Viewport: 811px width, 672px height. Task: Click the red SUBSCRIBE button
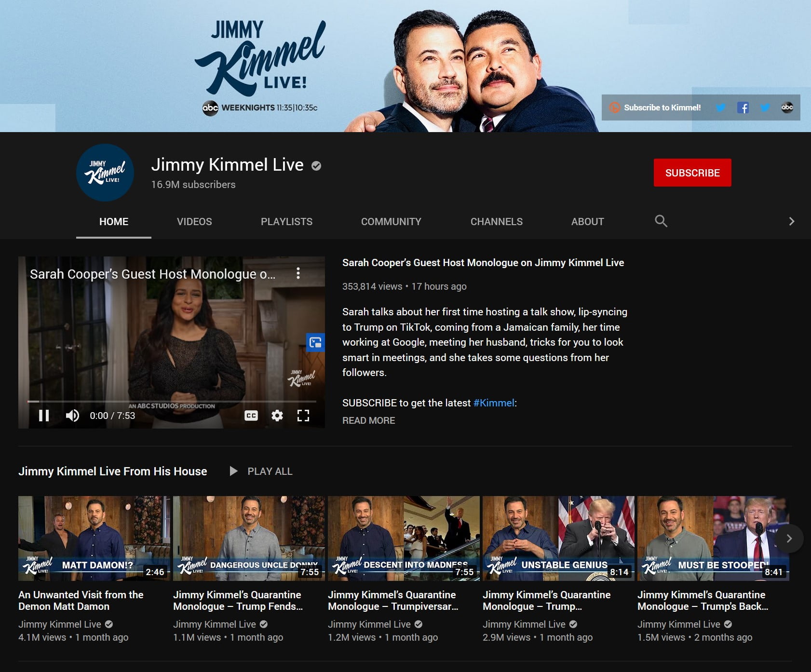pos(692,173)
